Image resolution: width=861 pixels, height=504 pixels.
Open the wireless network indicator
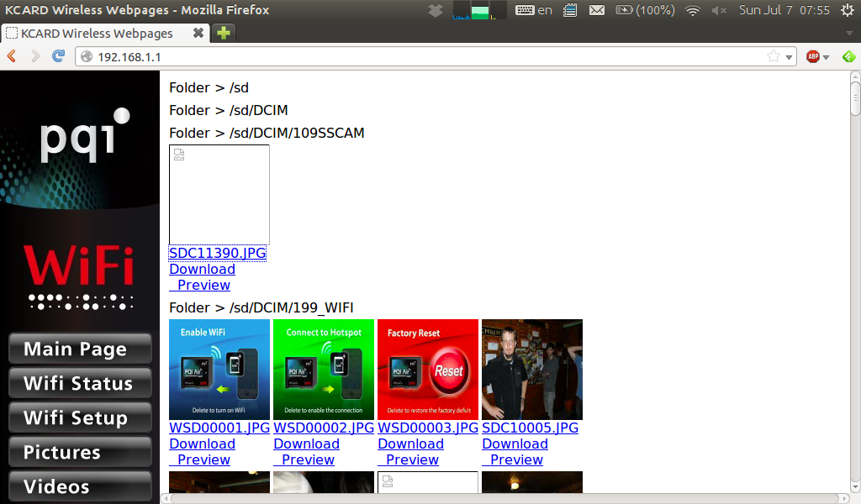click(x=693, y=10)
